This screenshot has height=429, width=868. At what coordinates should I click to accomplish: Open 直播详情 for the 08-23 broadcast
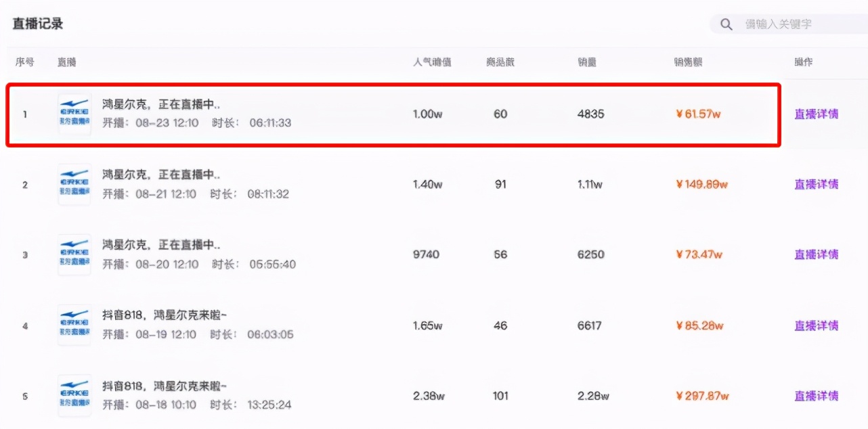tap(816, 114)
